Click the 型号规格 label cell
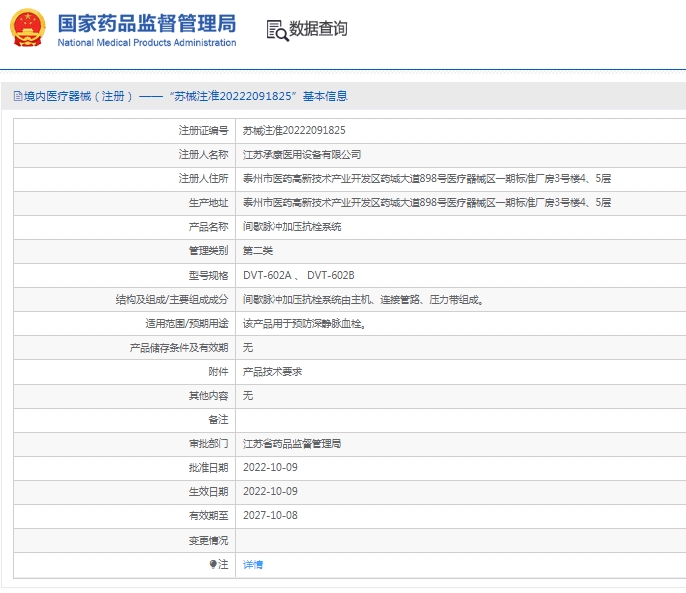Screen dimensions: 686x593 click(125, 275)
